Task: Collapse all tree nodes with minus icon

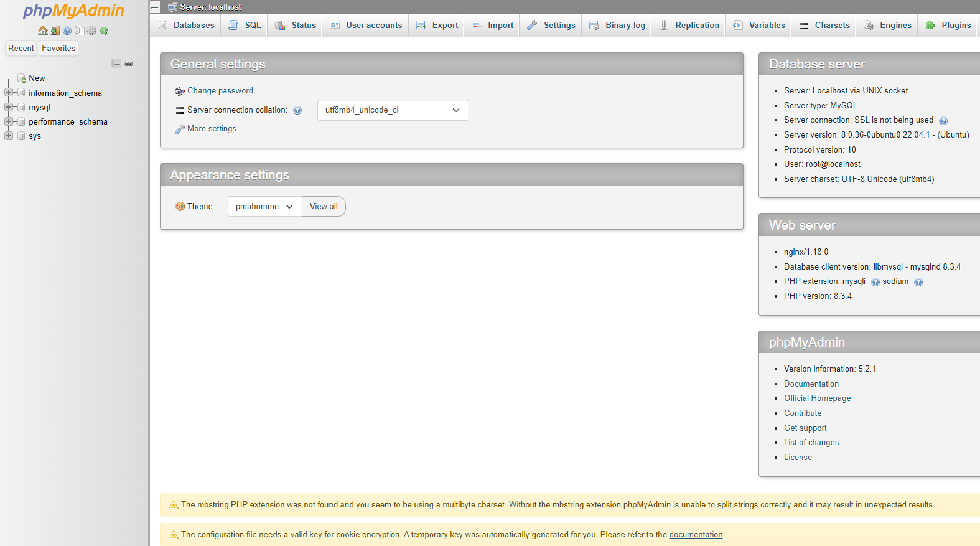Action: coord(116,64)
